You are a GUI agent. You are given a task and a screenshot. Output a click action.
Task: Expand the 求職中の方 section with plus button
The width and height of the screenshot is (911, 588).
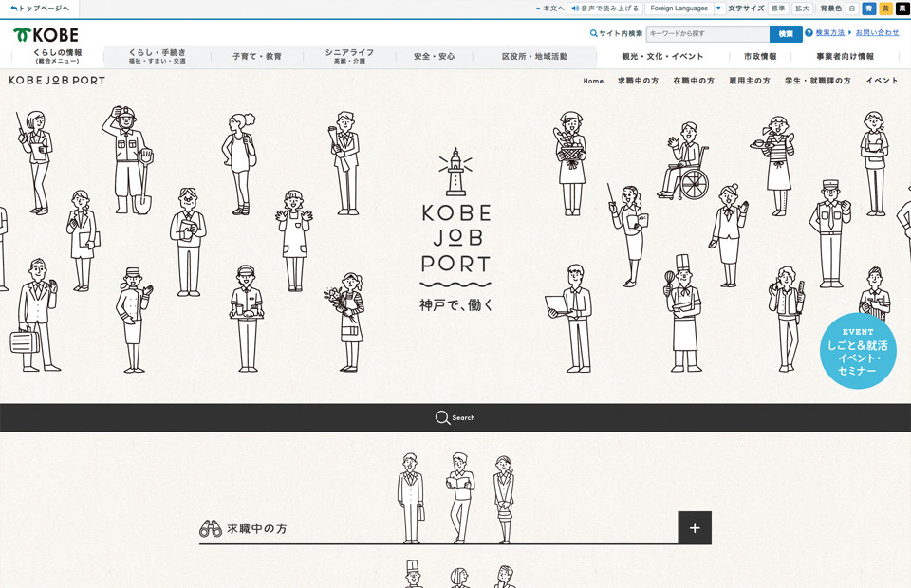point(695,527)
